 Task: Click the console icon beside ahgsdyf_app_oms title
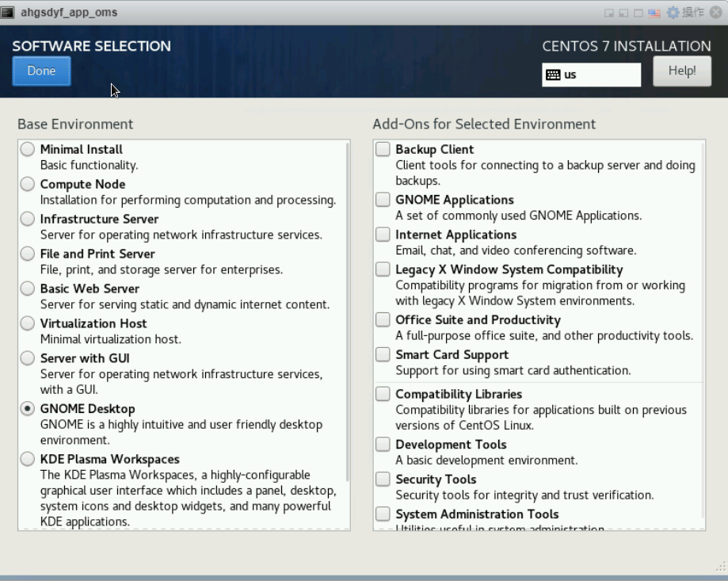point(7,13)
